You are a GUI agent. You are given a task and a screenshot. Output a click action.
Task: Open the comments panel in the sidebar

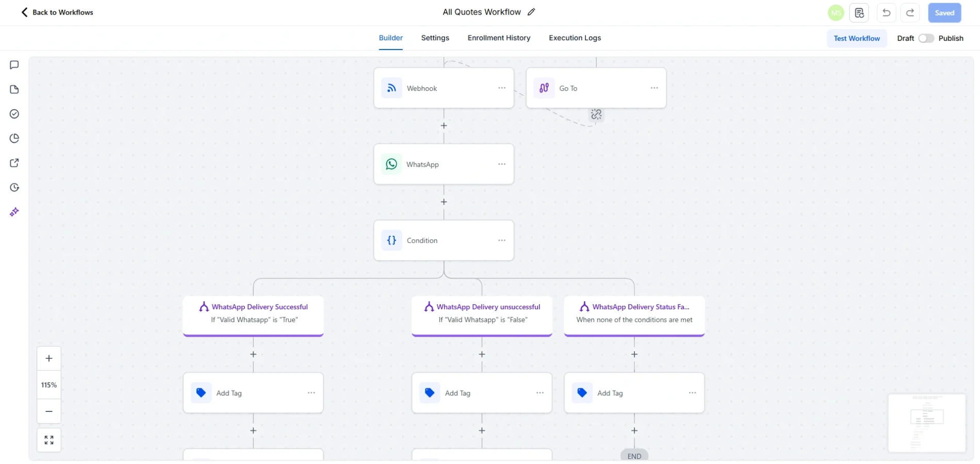point(14,64)
